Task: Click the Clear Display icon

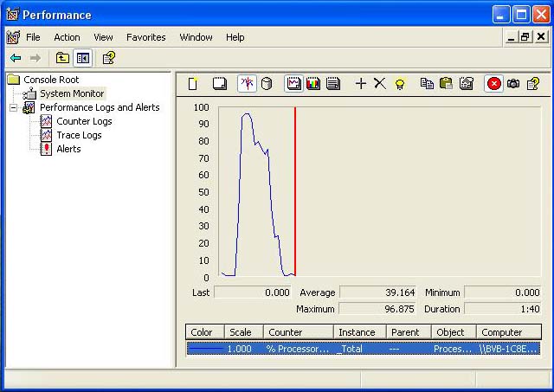Action: coord(220,84)
